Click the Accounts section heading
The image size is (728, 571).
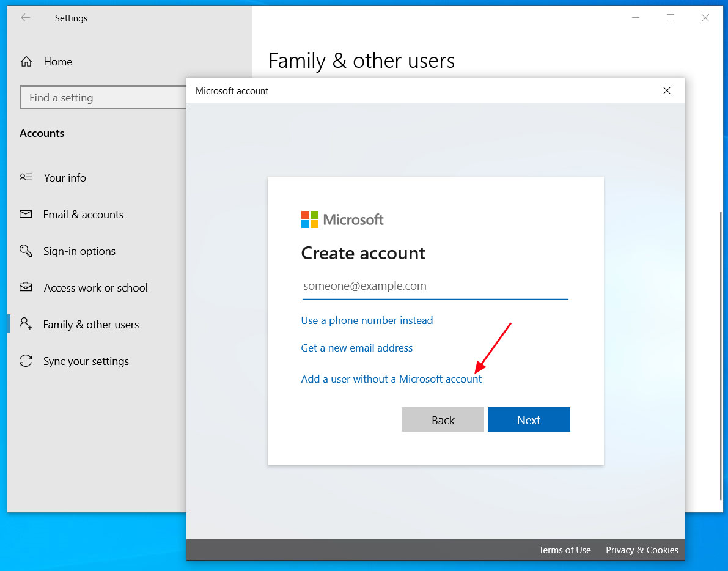[x=42, y=133]
